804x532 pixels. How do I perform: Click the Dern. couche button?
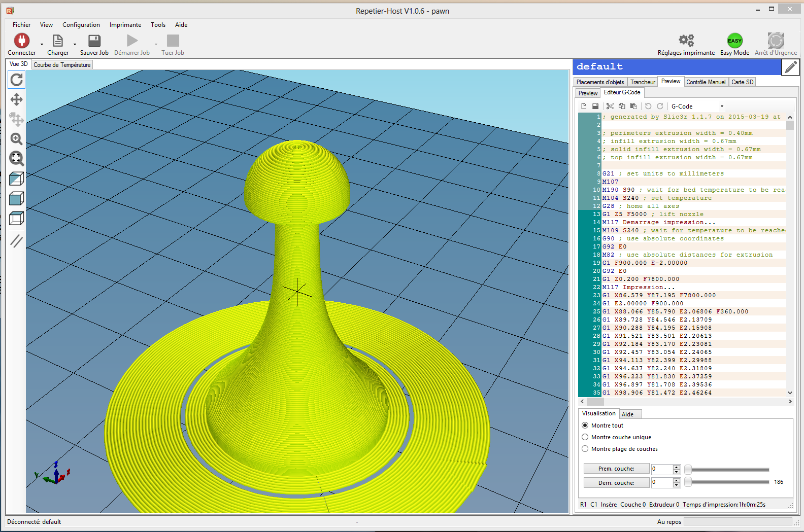point(616,482)
